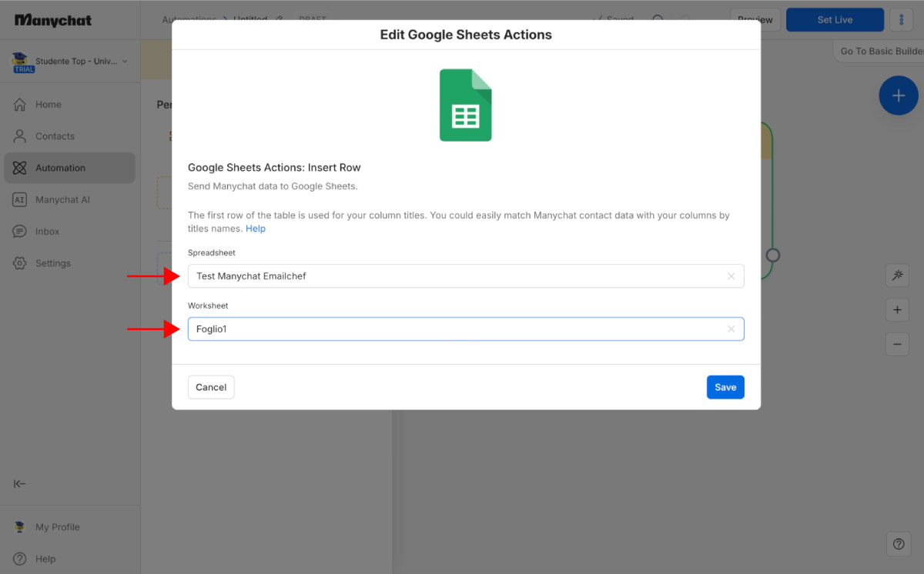Viewport: 924px width, 574px height.
Task: Click the Inbox chat bubble icon
Action: tap(20, 232)
